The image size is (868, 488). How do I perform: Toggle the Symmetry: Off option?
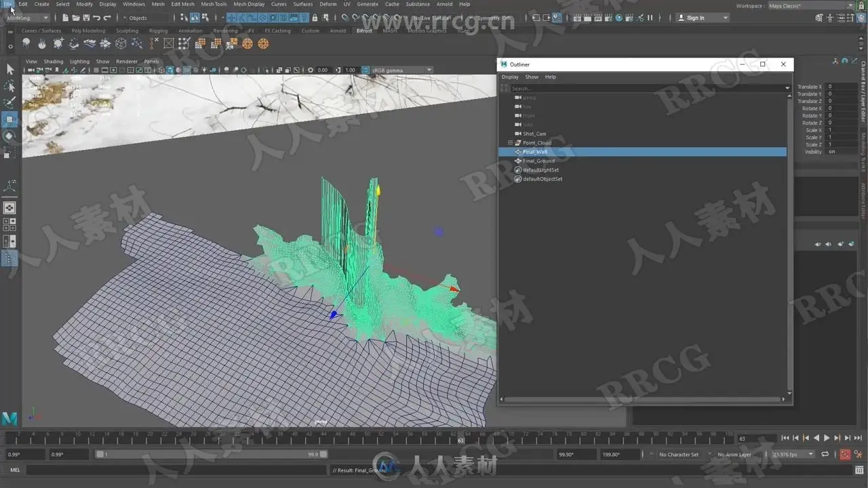tap(493, 18)
